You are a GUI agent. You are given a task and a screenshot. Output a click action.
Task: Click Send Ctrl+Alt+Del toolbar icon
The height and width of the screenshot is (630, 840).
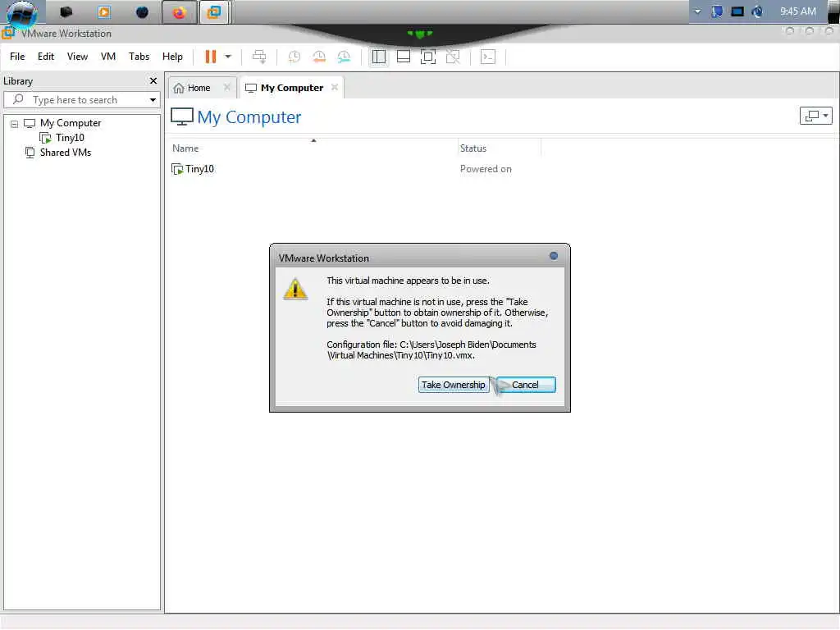(259, 57)
